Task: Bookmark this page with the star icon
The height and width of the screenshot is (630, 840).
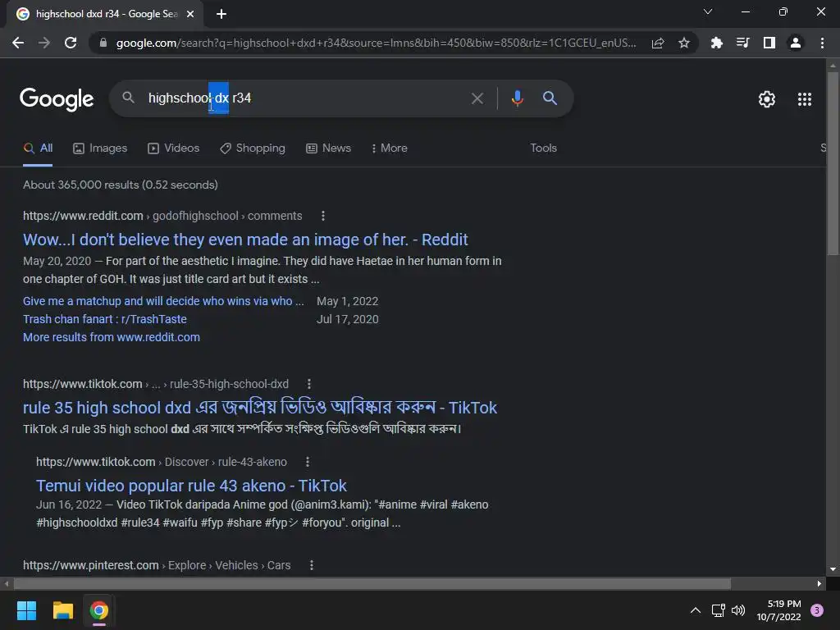Action: (684, 43)
